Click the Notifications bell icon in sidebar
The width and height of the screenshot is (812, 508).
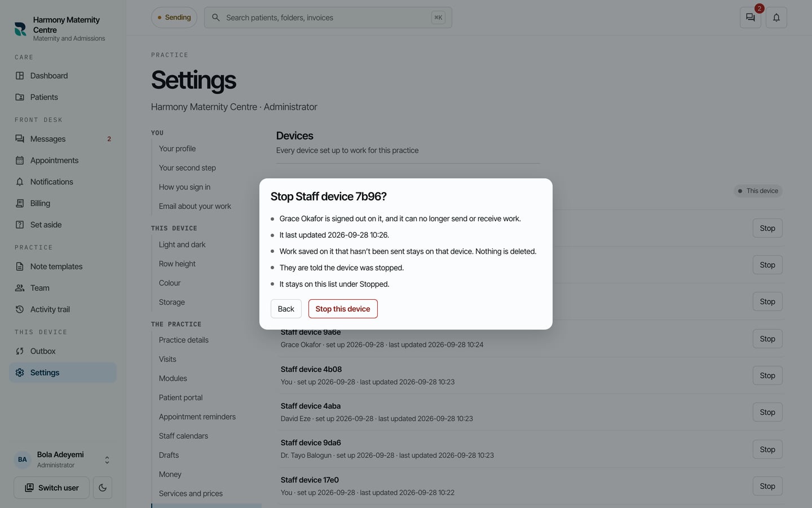(x=20, y=182)
